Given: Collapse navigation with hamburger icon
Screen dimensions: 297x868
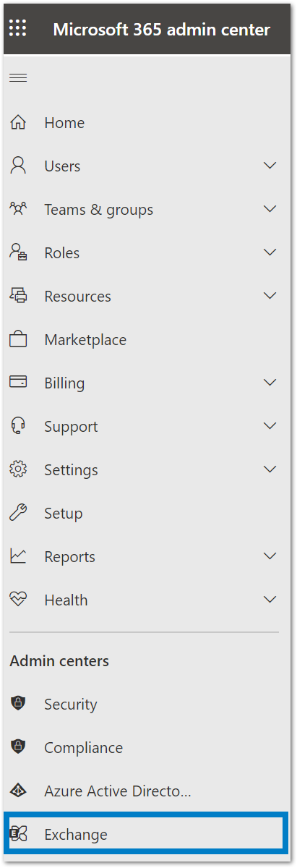Looking at the screenshot, I should (18, 78).
